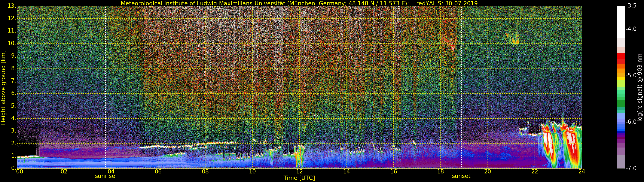Click the 'Height above ground [km]' axis label
The height and width of the screenshot is (182, 644).
click(x=3, y=88)
